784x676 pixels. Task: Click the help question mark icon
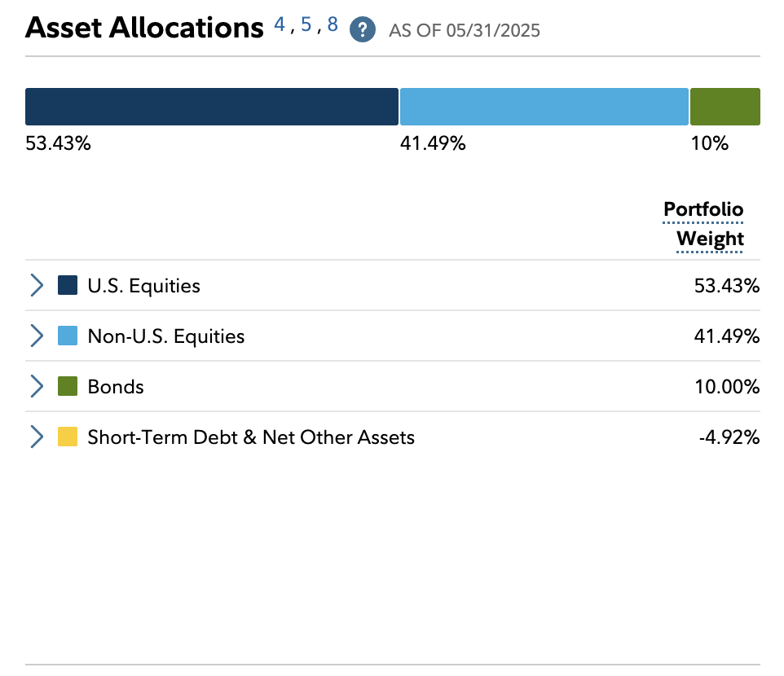pyautogui.click(x=363, y=30)
